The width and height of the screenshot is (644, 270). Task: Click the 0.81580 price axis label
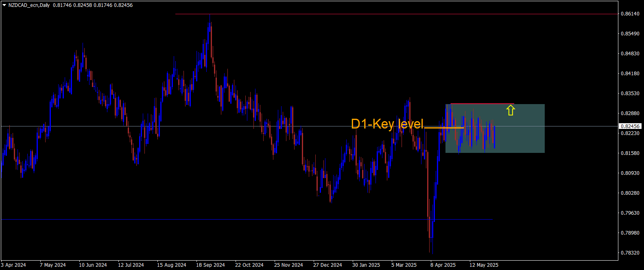coord(630,153)
